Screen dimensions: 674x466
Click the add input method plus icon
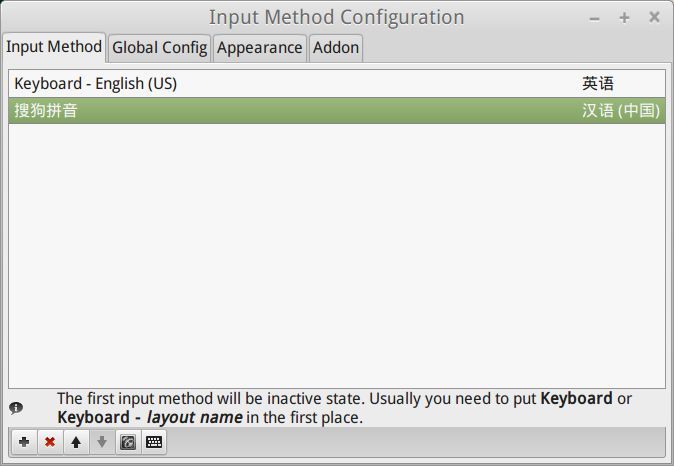24,442
